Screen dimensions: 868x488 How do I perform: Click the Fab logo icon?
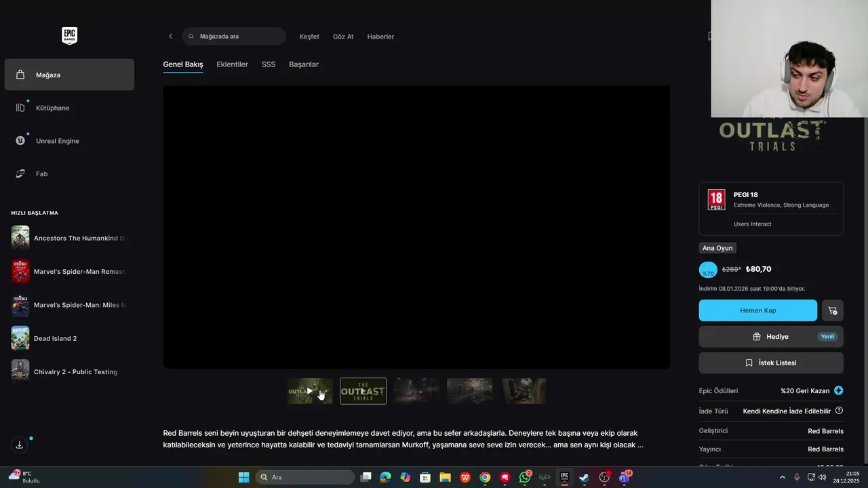point(20,174)
